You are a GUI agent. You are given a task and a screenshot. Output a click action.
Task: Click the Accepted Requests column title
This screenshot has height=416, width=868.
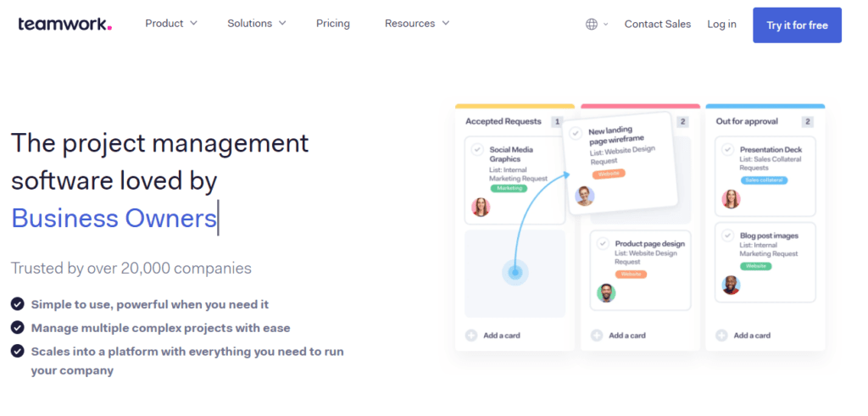(504, 121)
